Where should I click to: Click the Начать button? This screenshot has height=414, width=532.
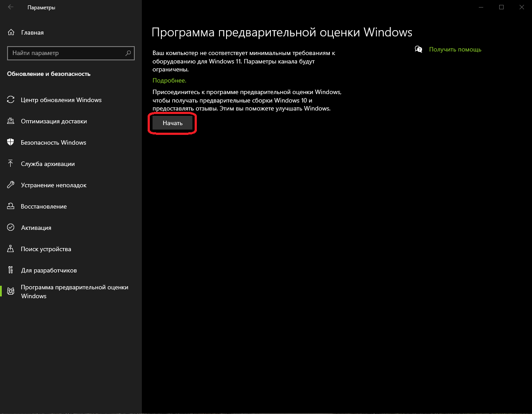172,123
